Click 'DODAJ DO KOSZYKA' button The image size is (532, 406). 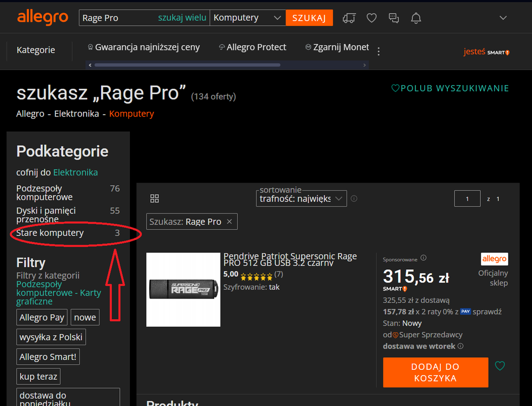pyautogui.click(x=436, y=372)
